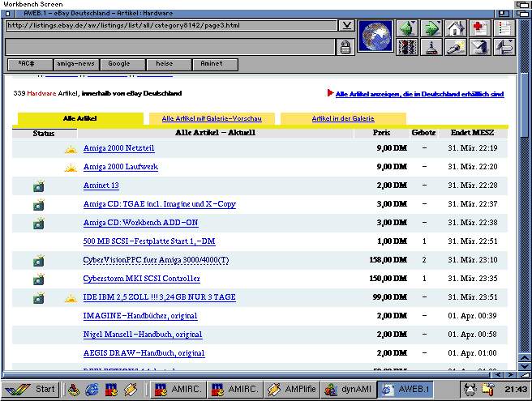This screenshot has height=401, width=532.
Task: Switch to Alle Artikel mit Galerie-Vorschau tab
Action: point(212,119)
